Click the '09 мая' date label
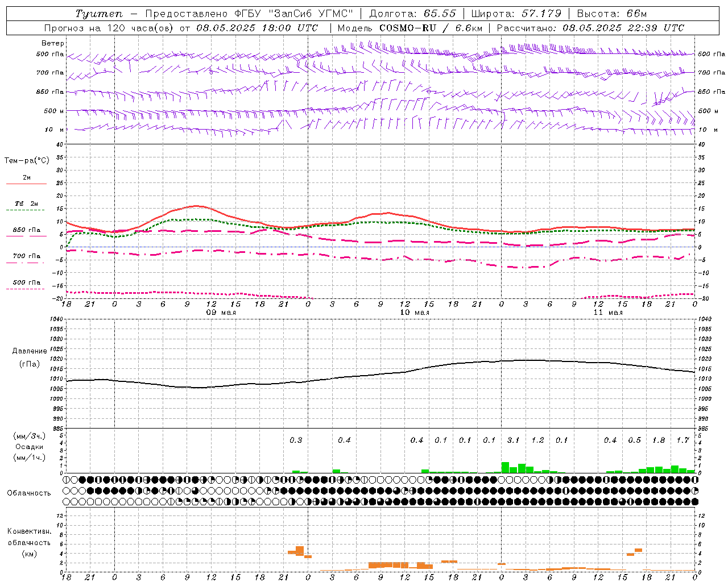Screen dimensions: 728x582 (x=221, y=313)
